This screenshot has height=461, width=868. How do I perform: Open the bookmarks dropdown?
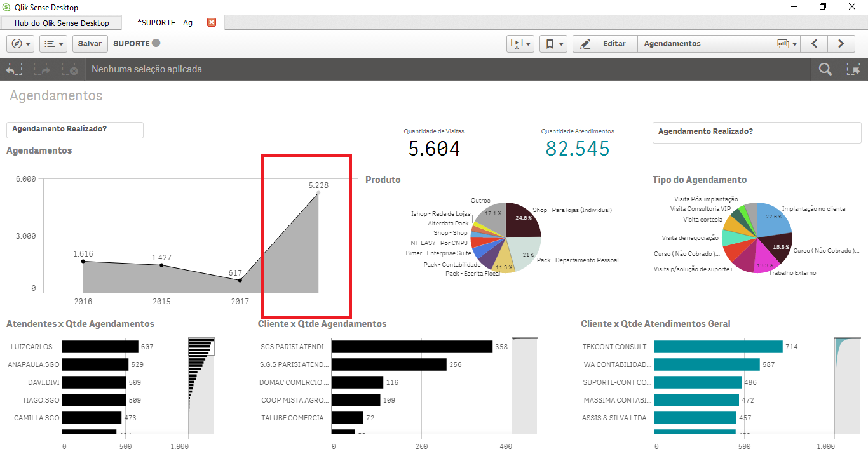[x=553, y=44]
